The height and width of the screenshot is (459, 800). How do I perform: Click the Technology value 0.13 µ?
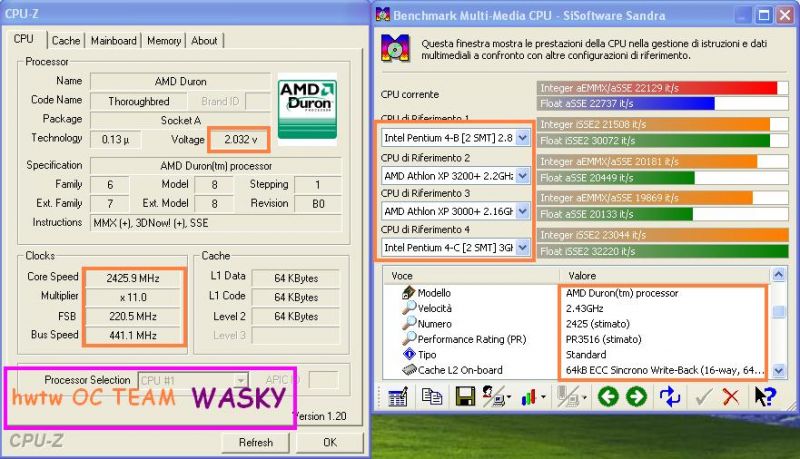pos(115,139)
